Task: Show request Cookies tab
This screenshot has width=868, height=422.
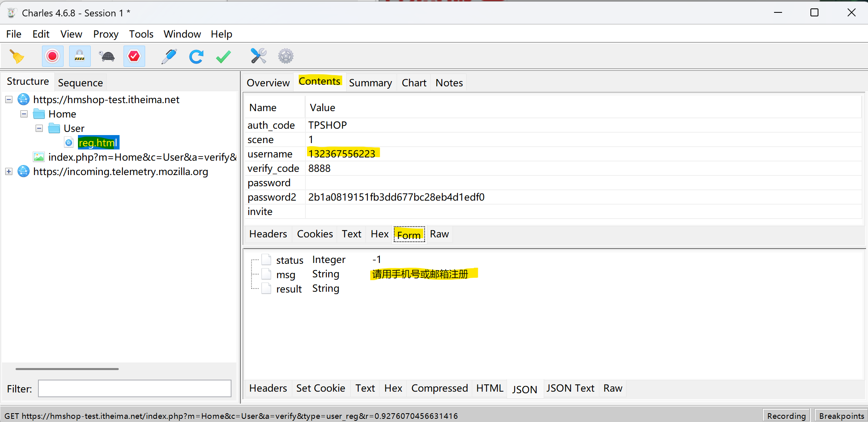Action: click(x=315, y=234)
